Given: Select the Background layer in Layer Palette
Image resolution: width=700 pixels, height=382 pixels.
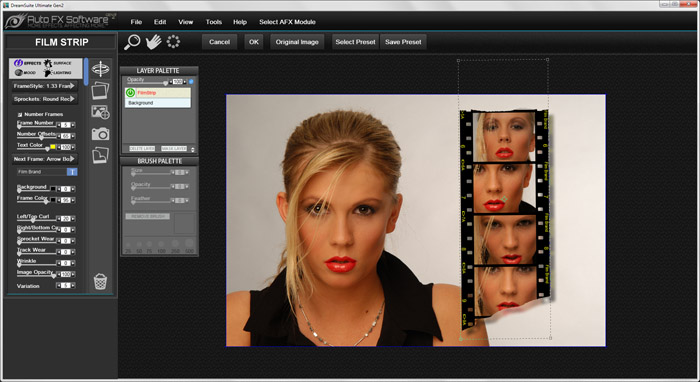Looking at the screenshot, I should coord(158,103).
